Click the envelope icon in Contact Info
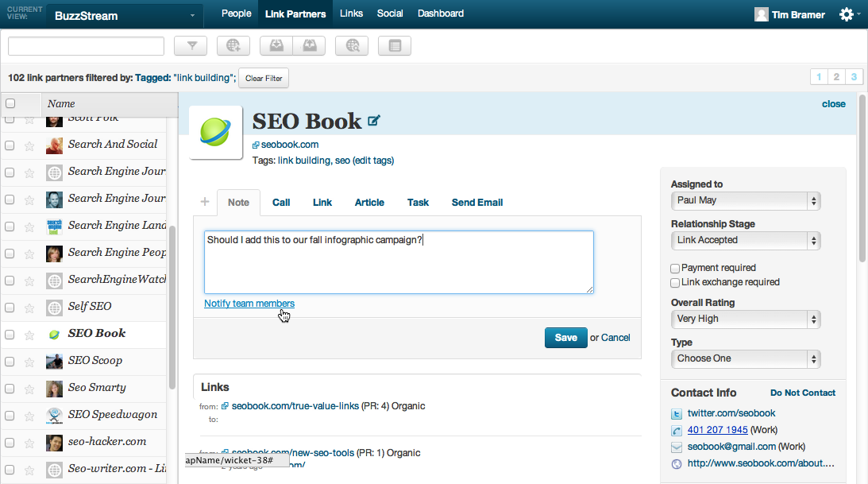The height and width of the screenshot is (484, 868). [x=677, y=447]
